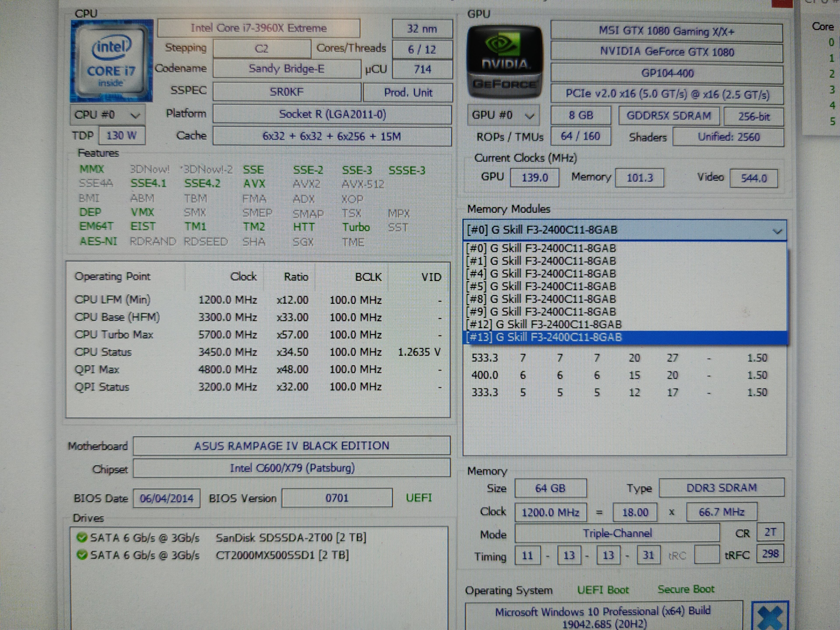840x630 pixels.
Task: Select memory module #4 in list
Action: (541, 274)
